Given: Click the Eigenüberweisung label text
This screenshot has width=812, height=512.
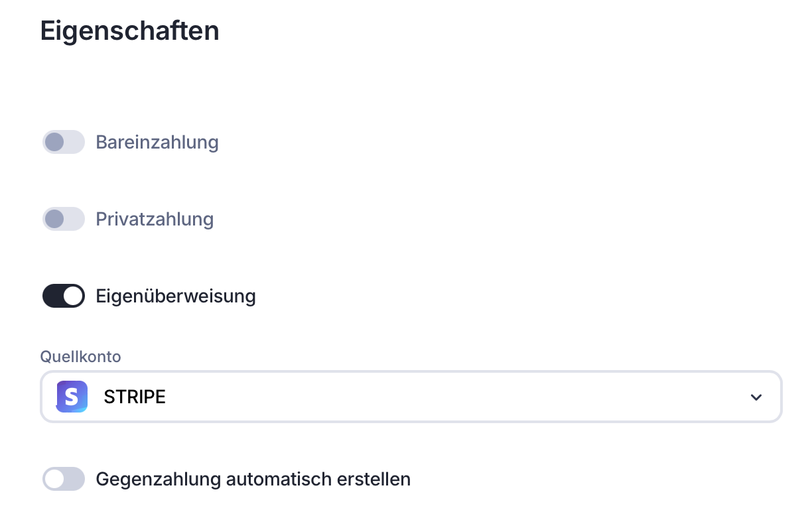Looking at the screenshot, I should (x=176, y=296).
